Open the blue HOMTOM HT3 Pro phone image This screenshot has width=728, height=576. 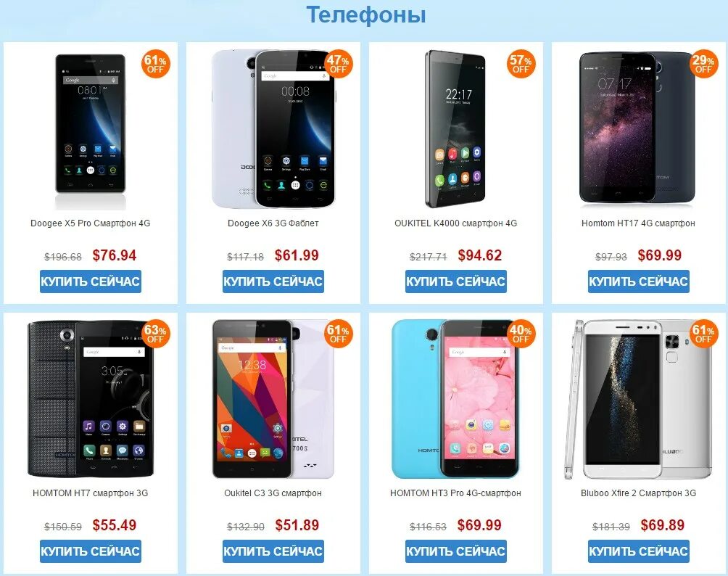pyautogui.click(x=455, y=399)
